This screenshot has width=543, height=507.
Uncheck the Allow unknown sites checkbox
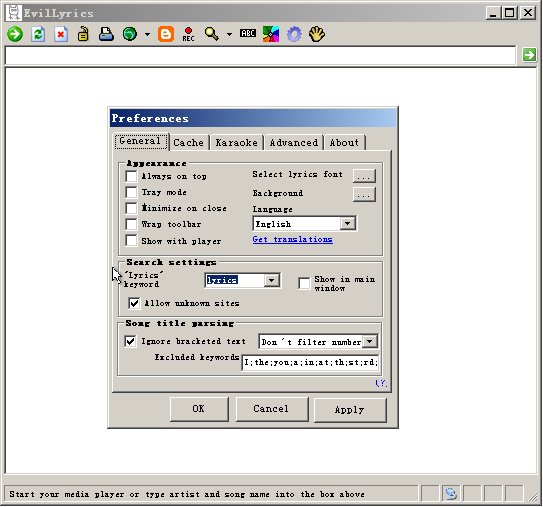tap(134, 303)
